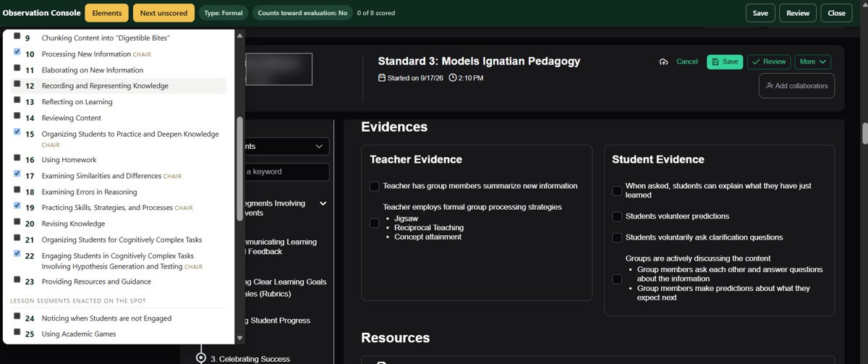Click Save in the Observation Console top bar
868x364 pixels.
point(760,13)
